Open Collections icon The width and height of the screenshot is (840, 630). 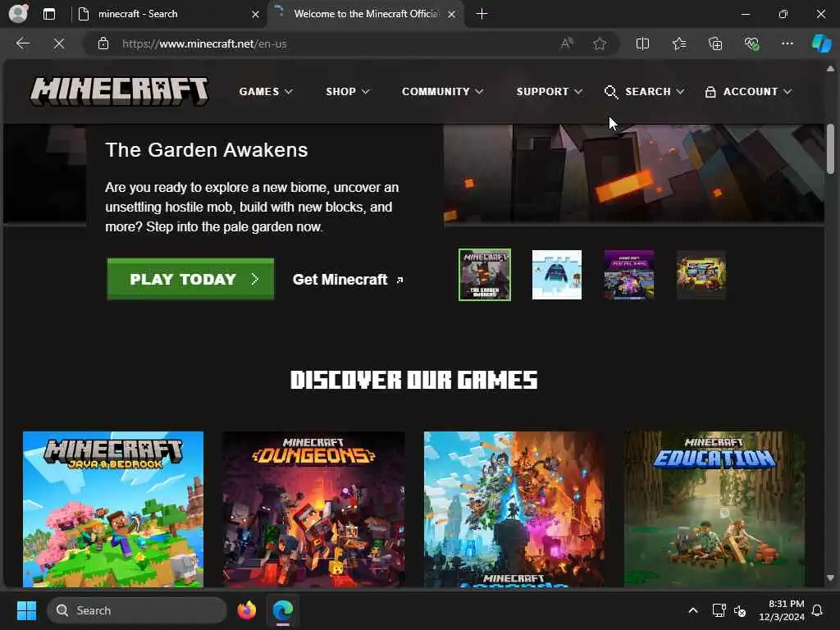pos(715,43)
